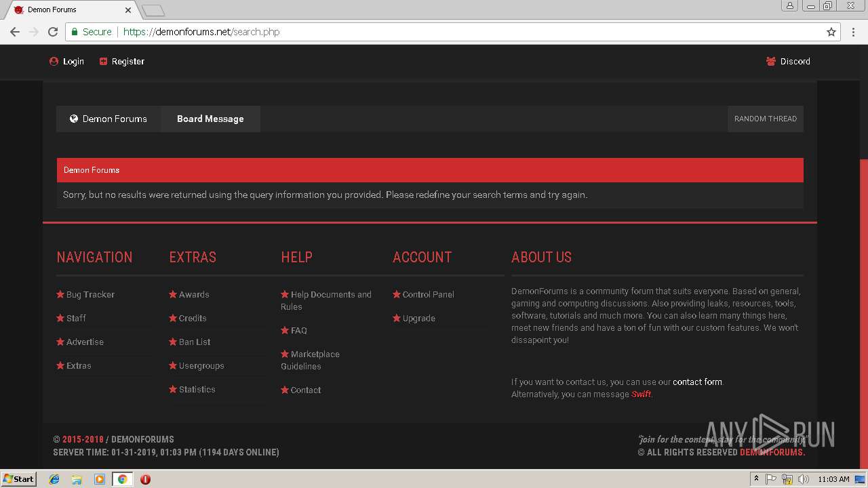Open the FAQ link
The width and height of the screenshot is (868, 488).
(x=299, y=330)
